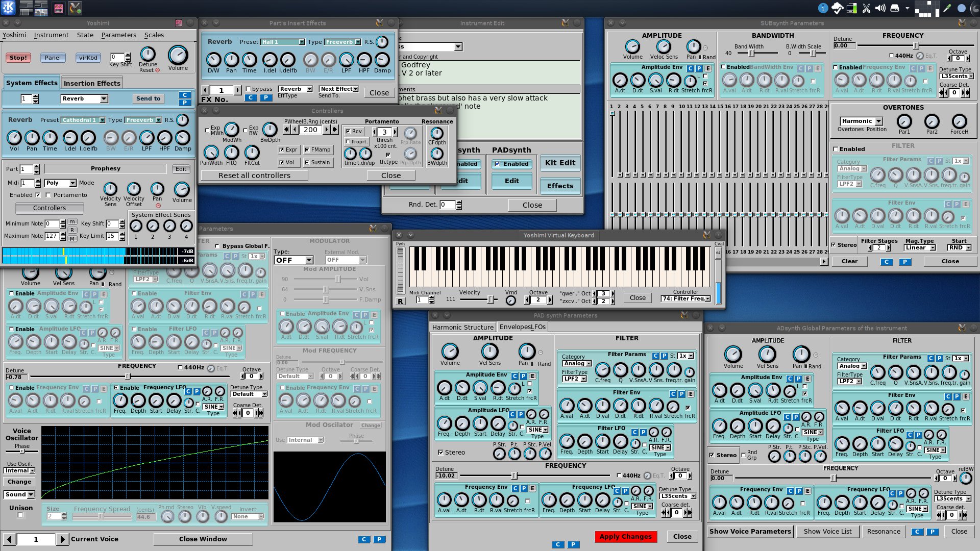Viewport: 980px width, 551px height.
Task: Enable the Portamento checkbox for the part
Action: [x=48, y=195]
